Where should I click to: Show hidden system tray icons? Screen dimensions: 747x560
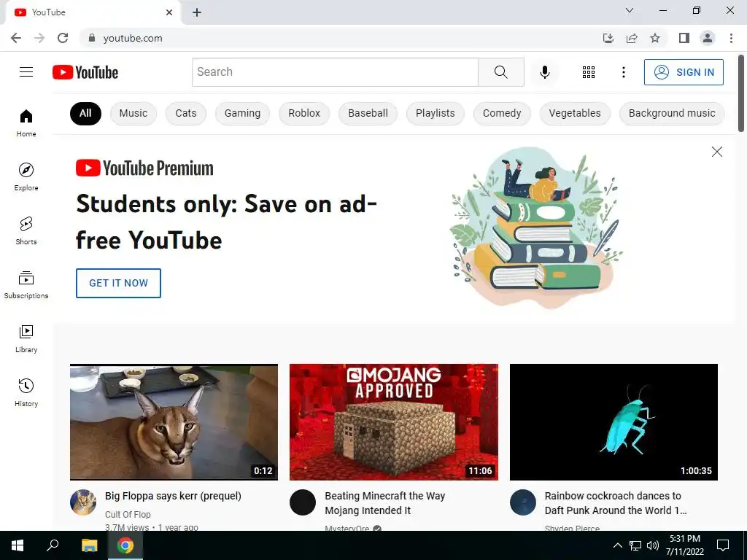[617, 545]
